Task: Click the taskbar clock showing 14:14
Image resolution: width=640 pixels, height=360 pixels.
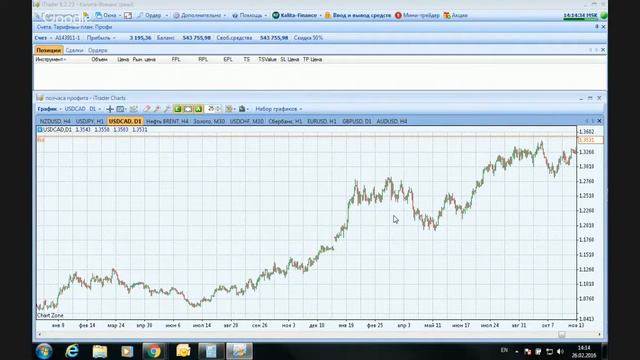Action: coord(584,351)
